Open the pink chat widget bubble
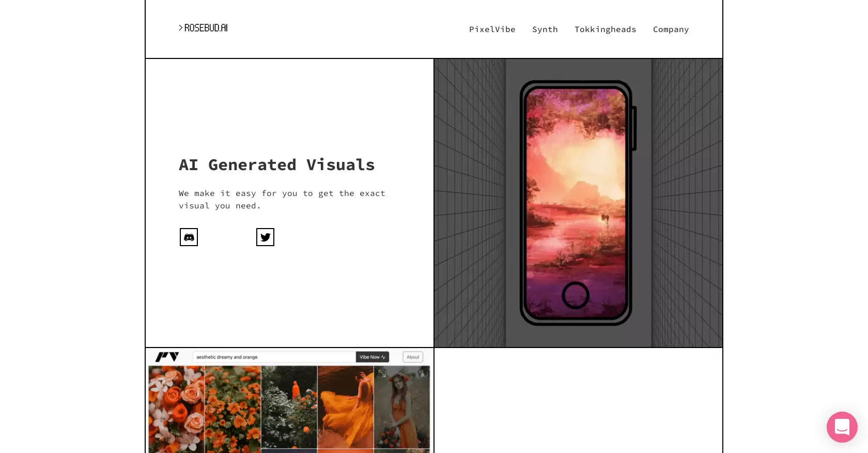Image resolution: width=868 pixels, height=453 pixels. (x=842, y=427)
